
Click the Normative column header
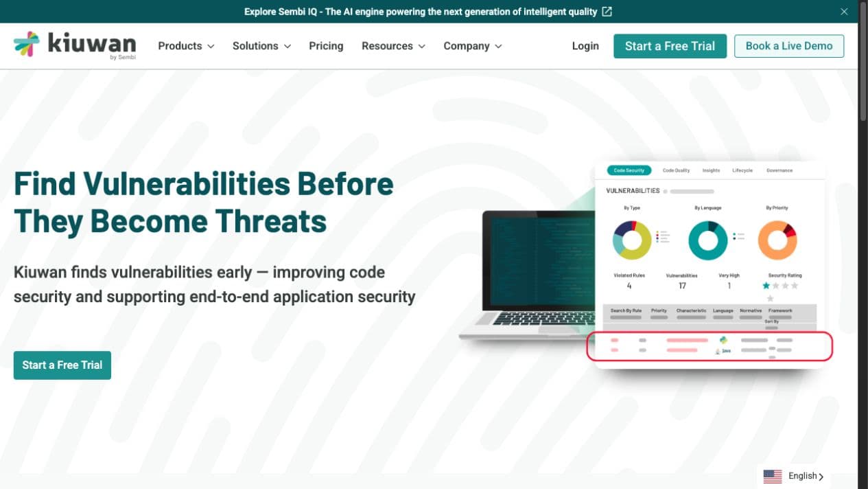(751, 310)
